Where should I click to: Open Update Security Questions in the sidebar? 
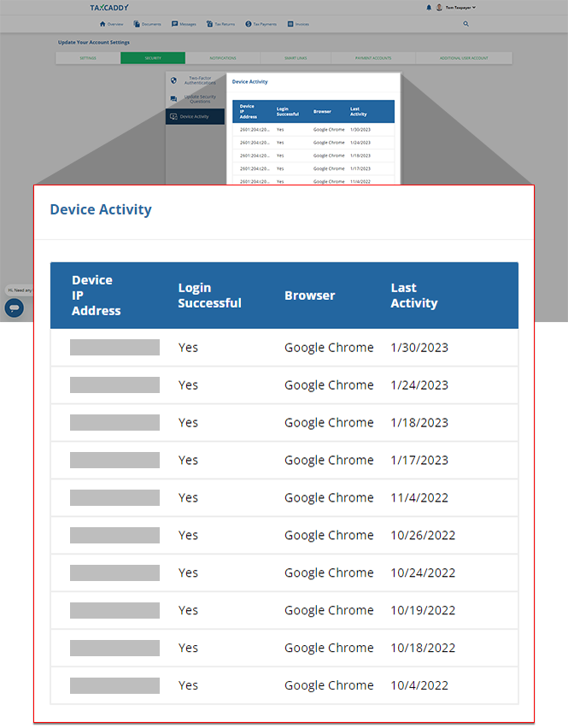pos(196,99)
